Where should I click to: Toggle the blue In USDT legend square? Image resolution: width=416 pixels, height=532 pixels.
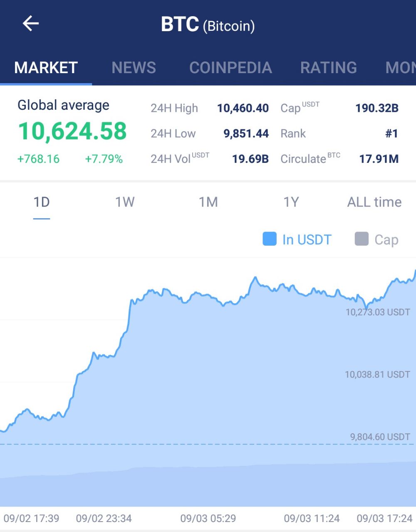point(270,239)
